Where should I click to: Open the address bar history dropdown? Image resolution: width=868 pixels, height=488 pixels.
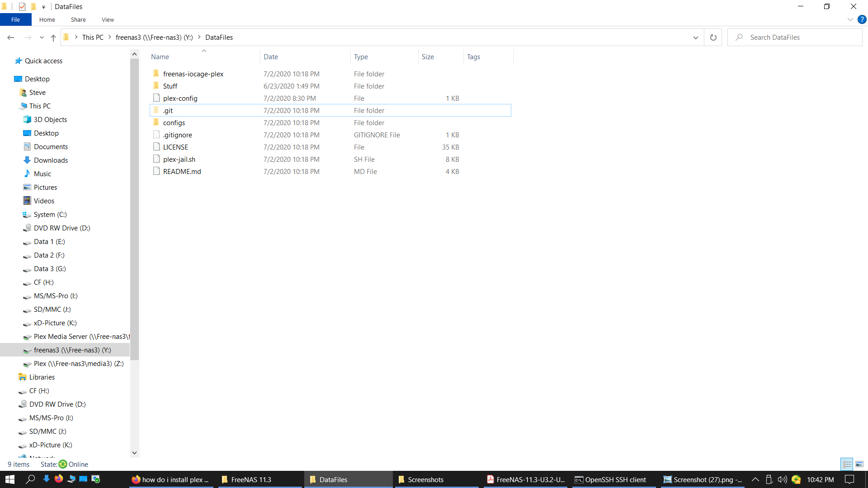tap(696, 38)
